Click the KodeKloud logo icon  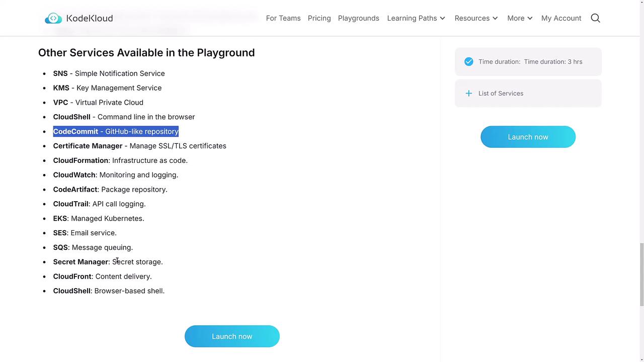pos(53,19)
